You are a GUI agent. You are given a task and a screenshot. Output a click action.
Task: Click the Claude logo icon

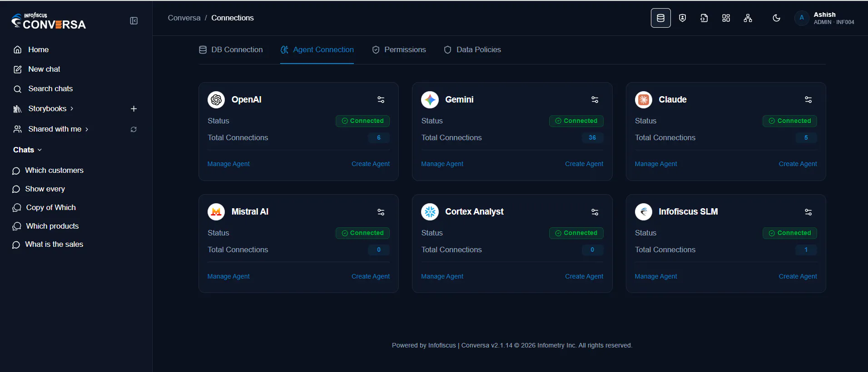click(644, 100)
